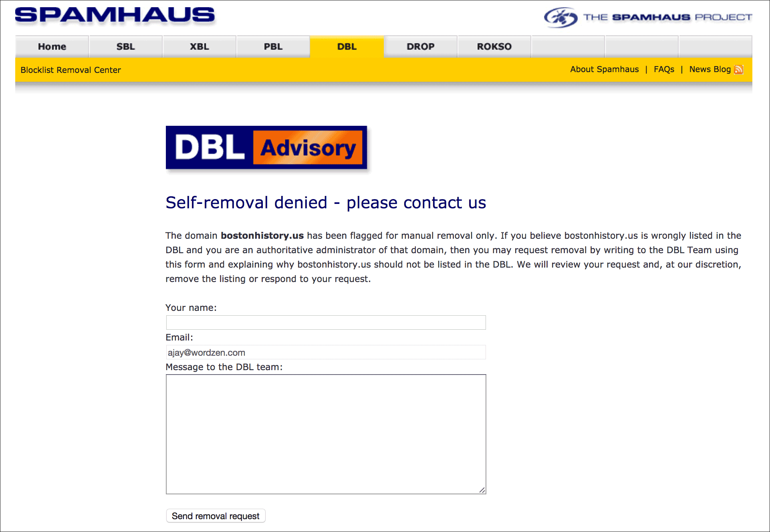Click the message box resize handle

(482, 490)
